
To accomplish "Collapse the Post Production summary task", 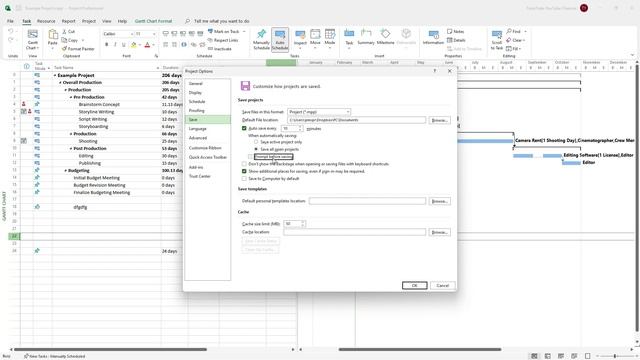I will (71, 149).
